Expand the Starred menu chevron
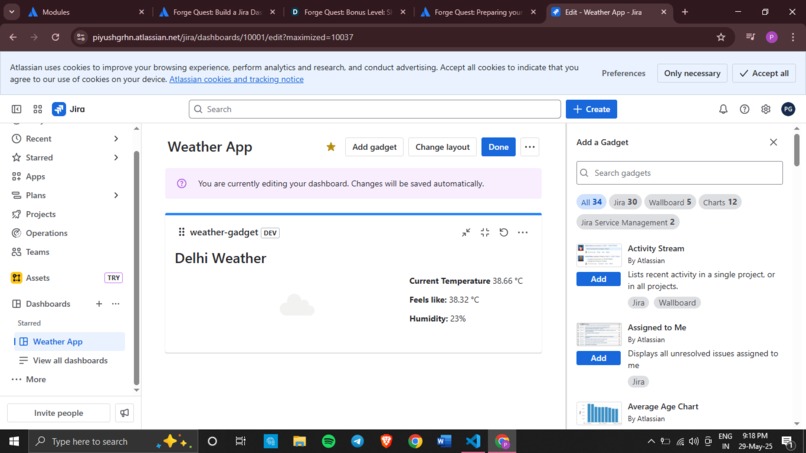 (x=116, y=157)
